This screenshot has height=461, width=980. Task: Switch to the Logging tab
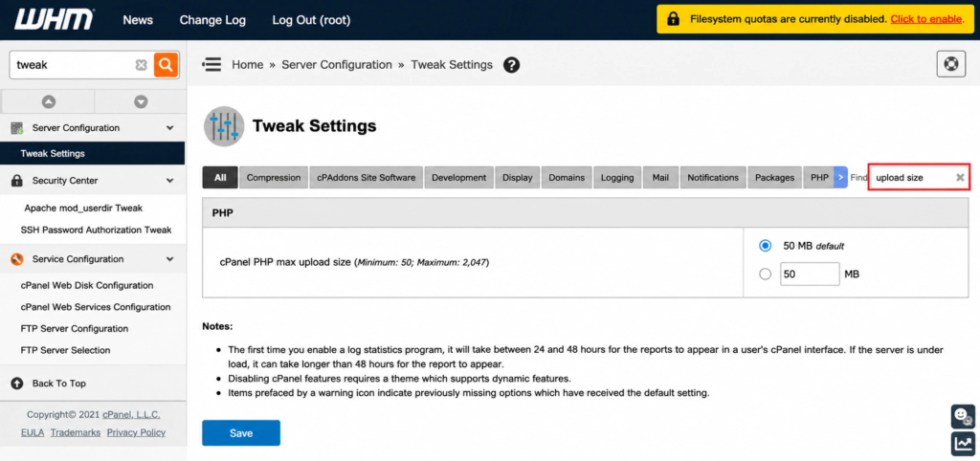click(x=617, y=177)
